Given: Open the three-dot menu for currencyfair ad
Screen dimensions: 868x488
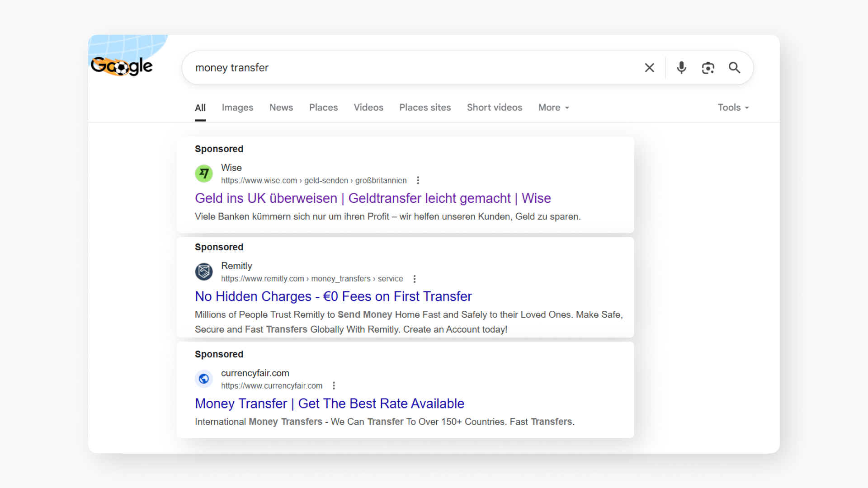Looking at the screenshot, I should tap(334, 385).
